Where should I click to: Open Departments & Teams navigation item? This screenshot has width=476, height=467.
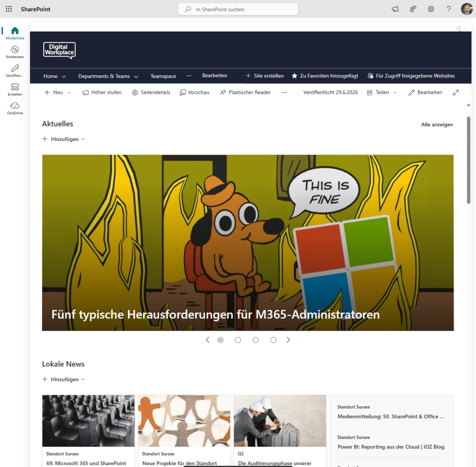point(104,76)
